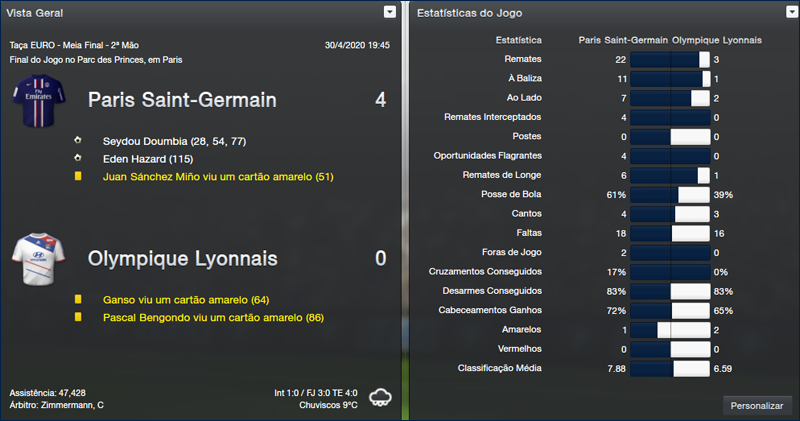Viewport: 800px width, 421px height.
Task: Click the Remates shots comparison bar
Action: pyautogui.click(x=670, y=60)
